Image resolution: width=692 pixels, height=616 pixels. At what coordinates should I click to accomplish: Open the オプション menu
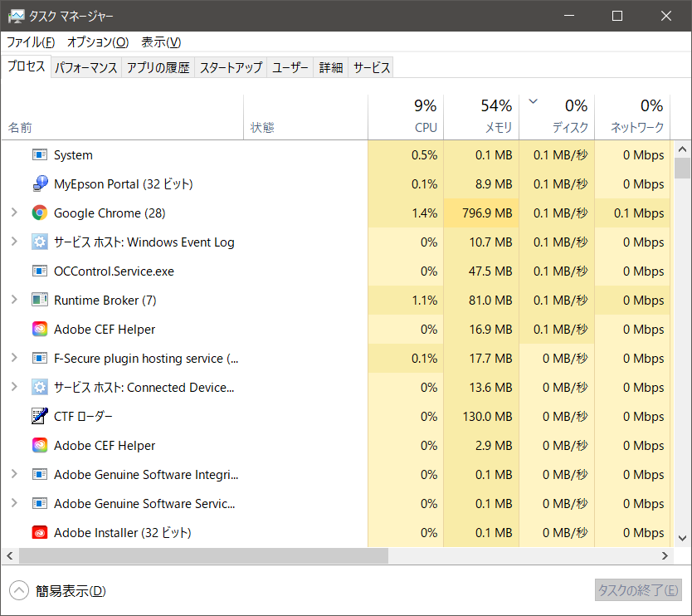coord(98,42)
